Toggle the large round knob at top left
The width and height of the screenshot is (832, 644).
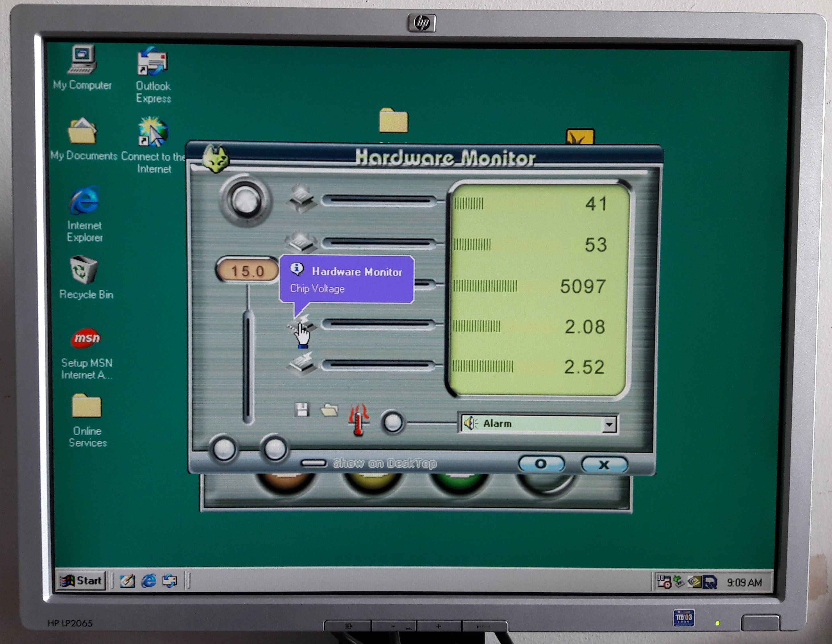pyautogui.click(x=246, y=201)
